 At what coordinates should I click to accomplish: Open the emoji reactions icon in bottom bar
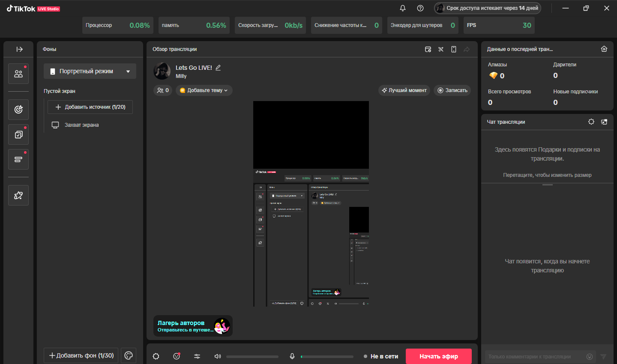pos(177,356)
